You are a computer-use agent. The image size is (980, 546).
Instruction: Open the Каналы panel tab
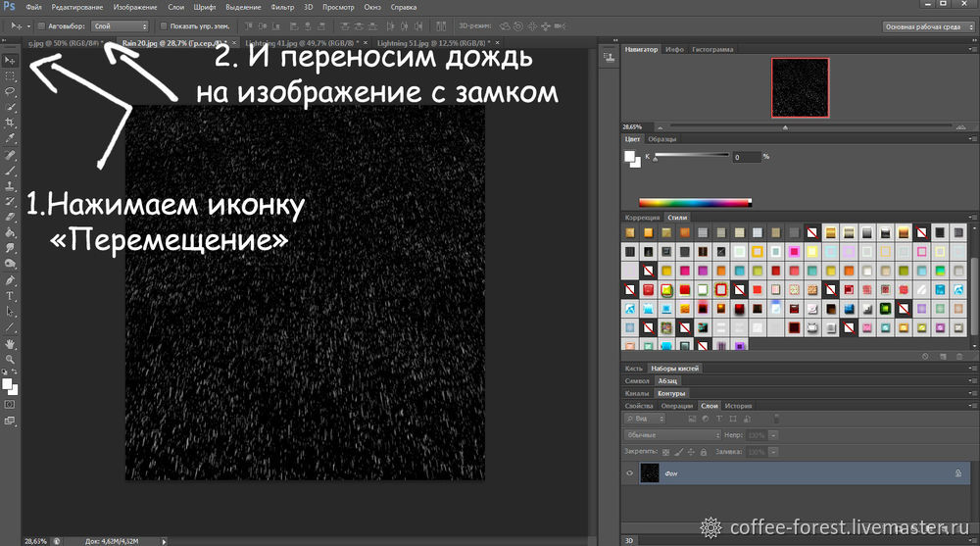click(x=637, y=393)
